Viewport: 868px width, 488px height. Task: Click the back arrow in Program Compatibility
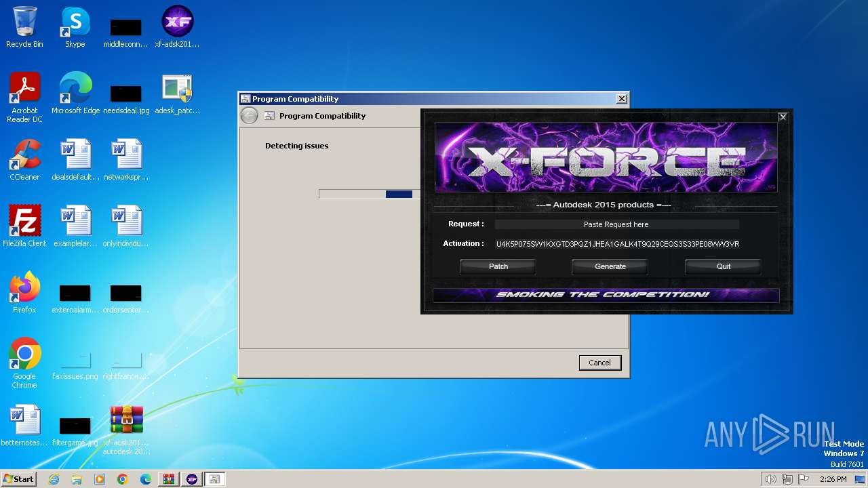click(x=250, y=116)
